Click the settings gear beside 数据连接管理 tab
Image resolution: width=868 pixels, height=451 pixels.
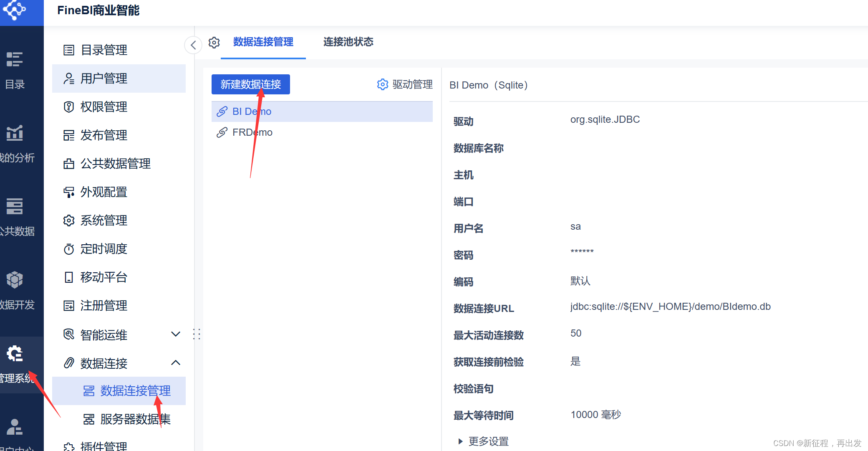coord(214,42)
